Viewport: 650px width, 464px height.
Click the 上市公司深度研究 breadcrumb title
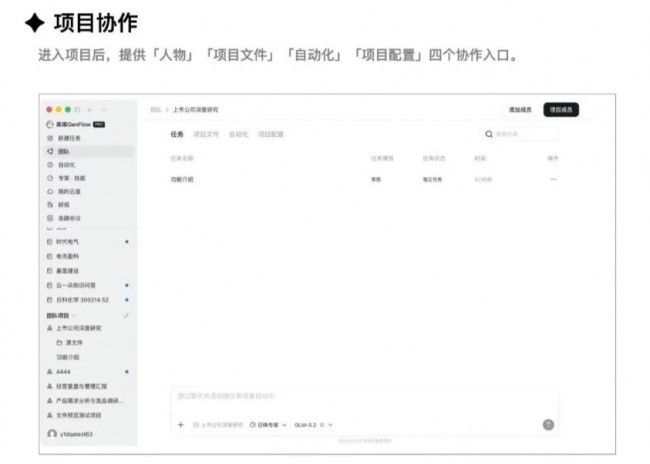coord(195,109)
